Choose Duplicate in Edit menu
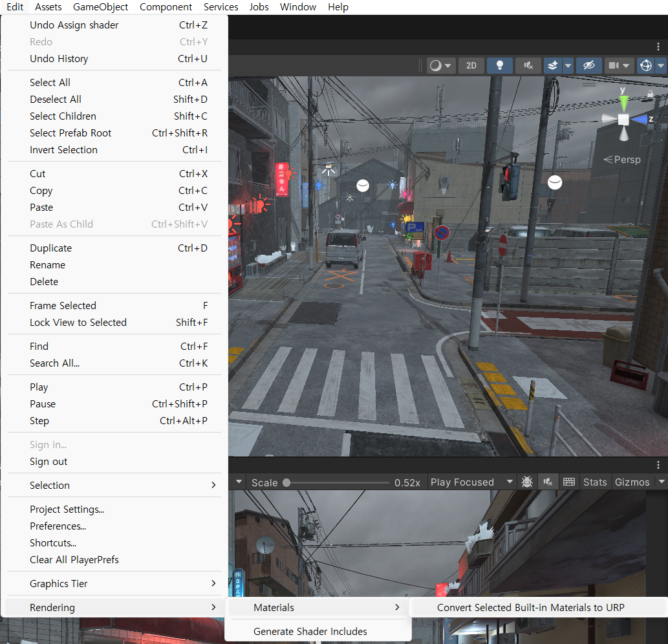668x644 pixels. [114, 248]
